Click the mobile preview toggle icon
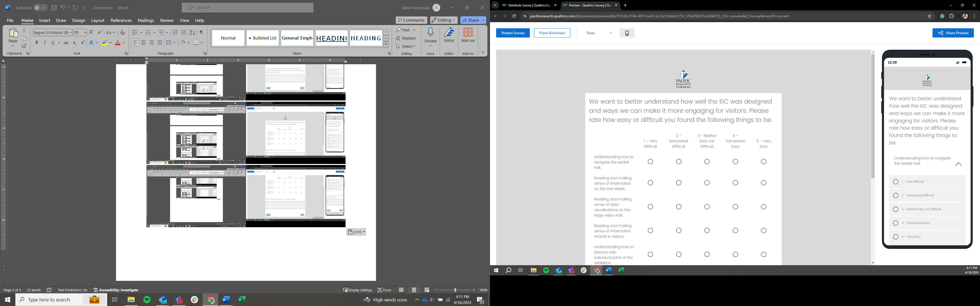Image resolution: width=980 pixels, height=306 pixels. [x=627, y=33]
